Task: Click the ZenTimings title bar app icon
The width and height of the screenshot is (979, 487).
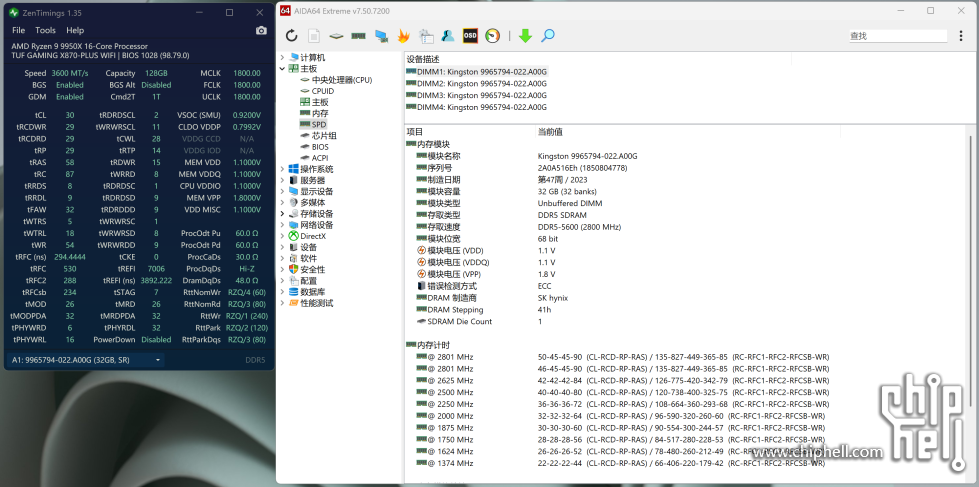Action: tap(14, 12)
